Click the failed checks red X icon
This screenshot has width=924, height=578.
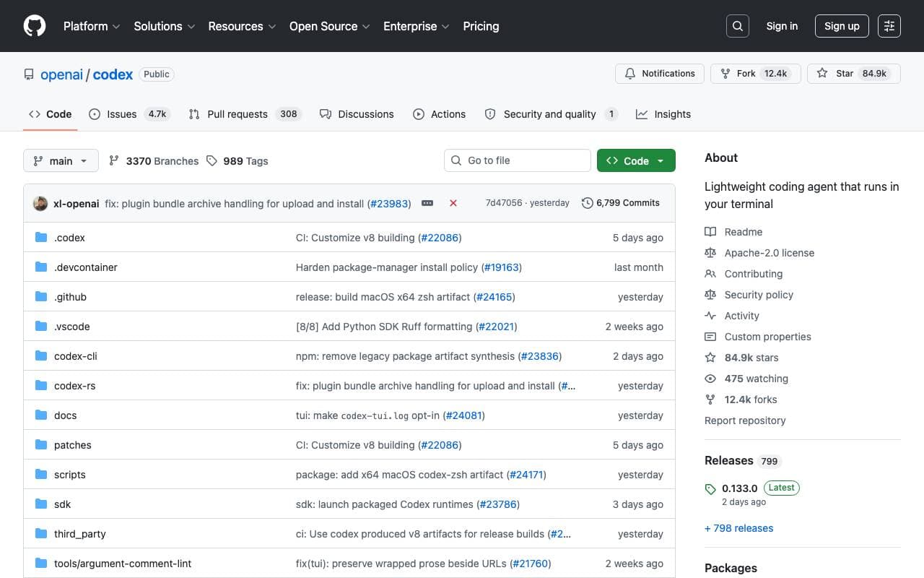[x=453, y=203]
